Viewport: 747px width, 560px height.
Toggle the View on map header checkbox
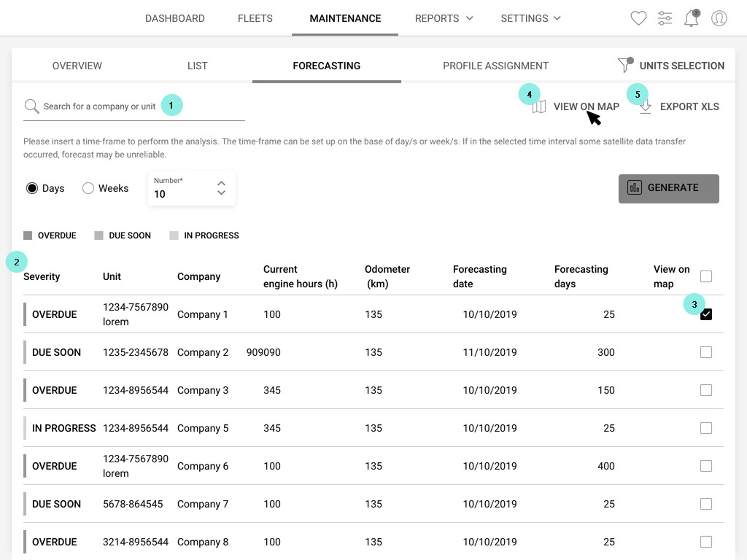pos(706,276)
